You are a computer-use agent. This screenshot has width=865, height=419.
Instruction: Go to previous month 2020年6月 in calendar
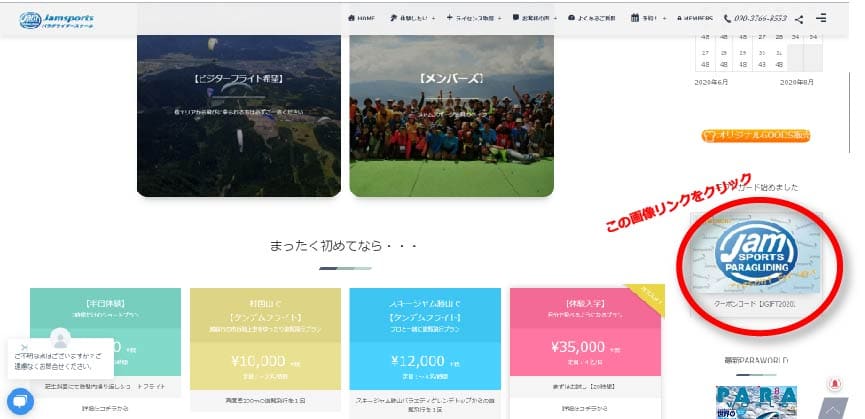tap(711, 82)
